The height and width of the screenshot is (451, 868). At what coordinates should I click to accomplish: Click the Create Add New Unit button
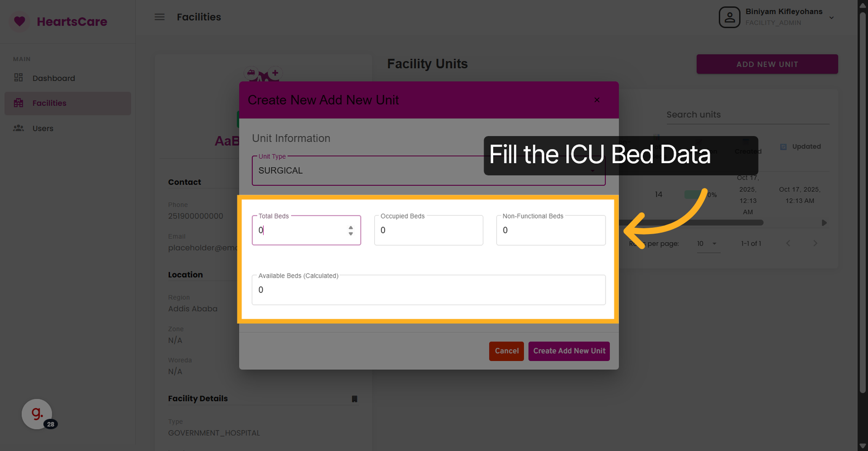click(569, 351)
